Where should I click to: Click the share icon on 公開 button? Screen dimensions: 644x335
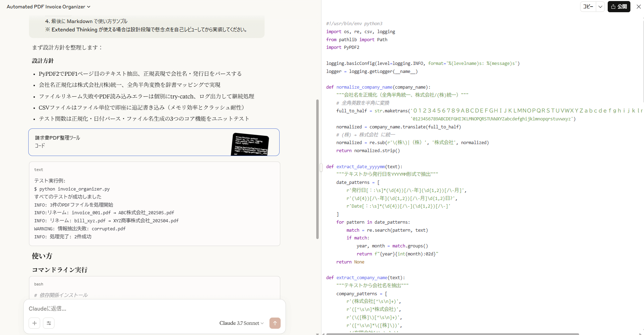point(613,7)
